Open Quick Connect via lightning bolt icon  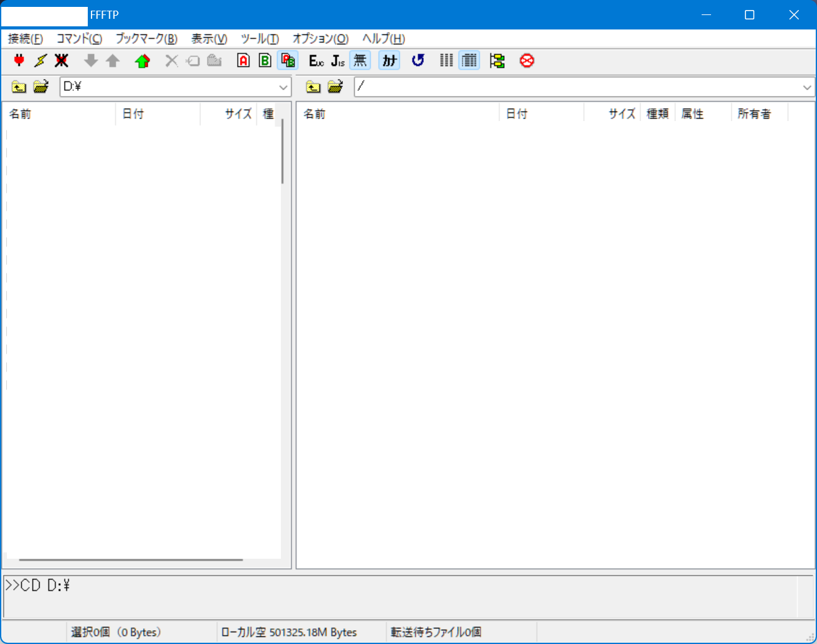click(x=41, y=61)
